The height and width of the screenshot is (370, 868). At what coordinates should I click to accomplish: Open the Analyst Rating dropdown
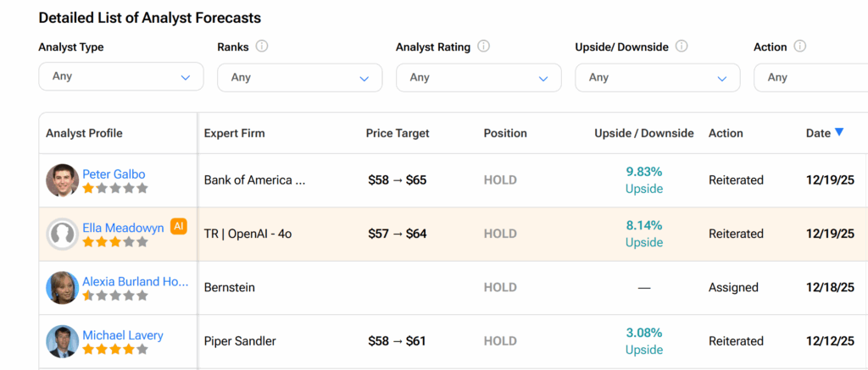tap(478, 77)
